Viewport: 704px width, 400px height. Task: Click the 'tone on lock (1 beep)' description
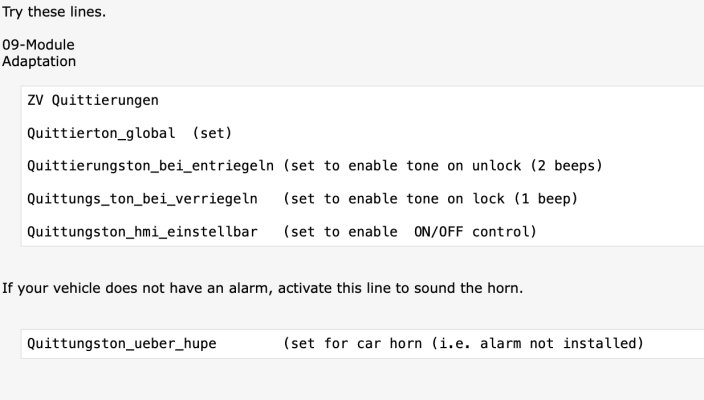pyautogui.click(x=492, y=199)
